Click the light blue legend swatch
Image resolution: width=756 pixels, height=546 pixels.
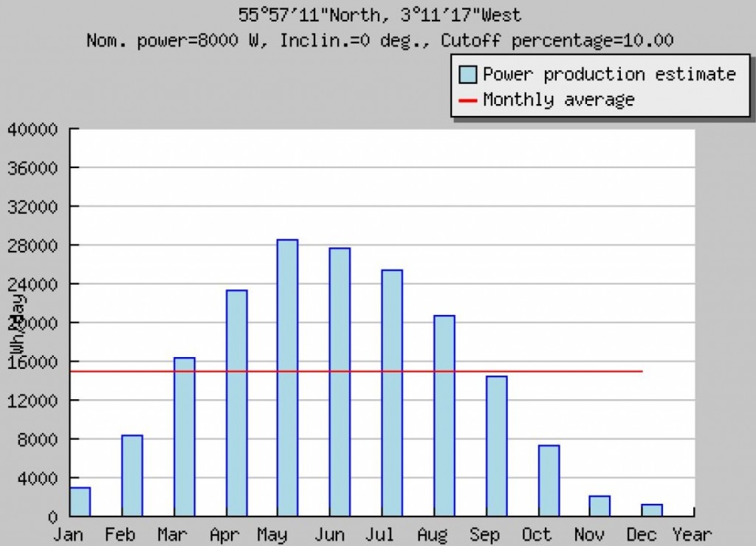click(x=468, y=75)
